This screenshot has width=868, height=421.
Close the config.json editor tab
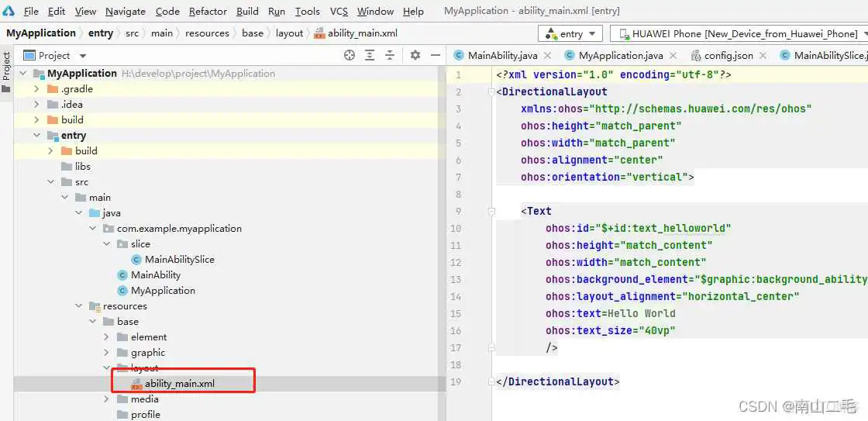coord(763,55)
